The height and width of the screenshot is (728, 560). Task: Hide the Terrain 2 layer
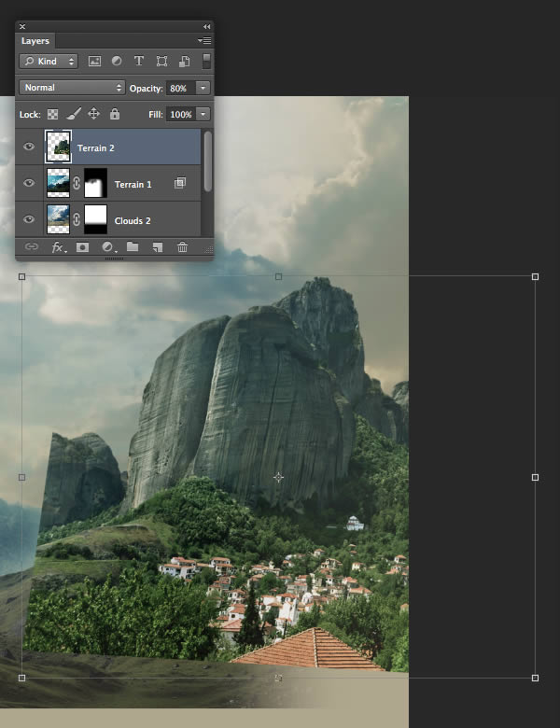pyautogui.click(x=29, y=147)
